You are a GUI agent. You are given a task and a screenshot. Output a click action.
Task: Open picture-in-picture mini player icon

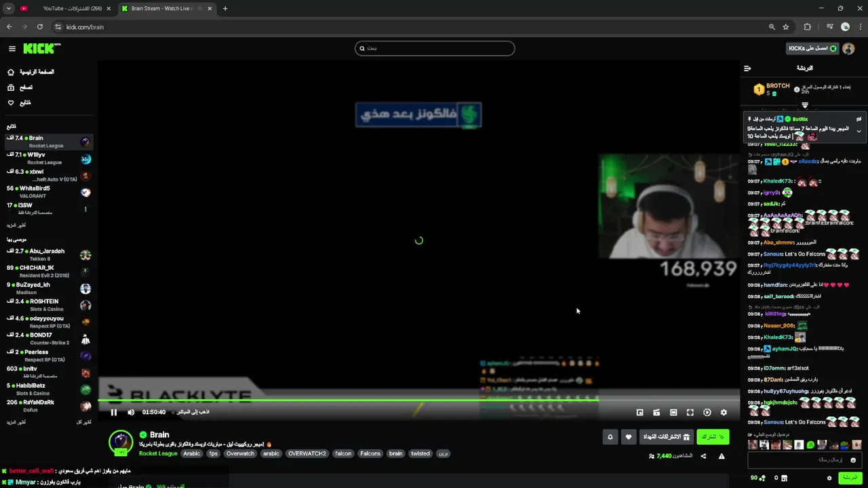[x=639, y=412]
